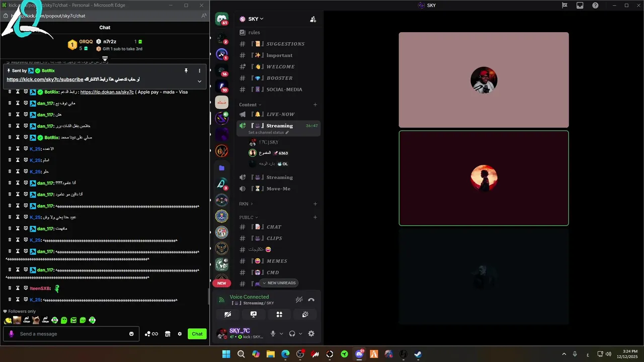Viewport: 644px width, 362px height.
Task: Open pinned message three-dots menu
Action: [x=199, y=71]
